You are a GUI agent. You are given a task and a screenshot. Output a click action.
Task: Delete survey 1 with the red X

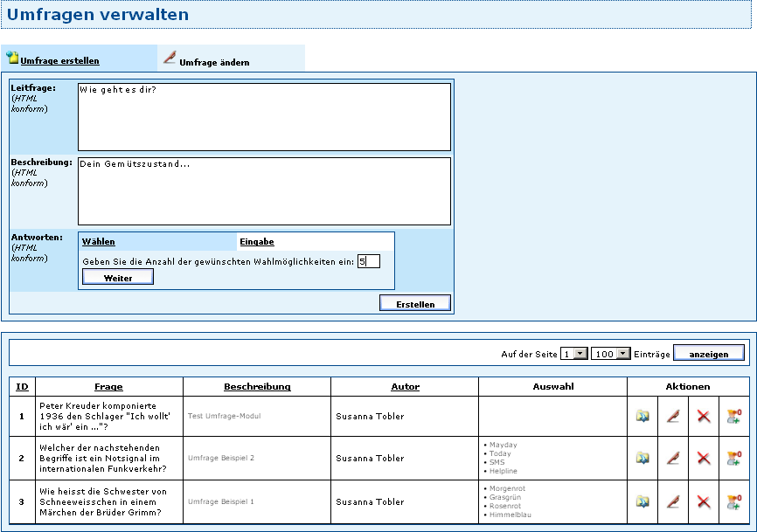[x=703, y=417]
